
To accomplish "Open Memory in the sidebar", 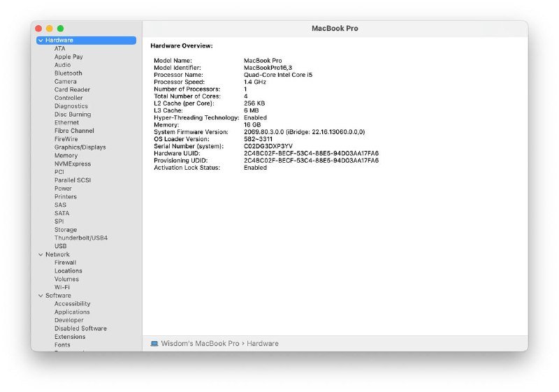I will (66, 155).
